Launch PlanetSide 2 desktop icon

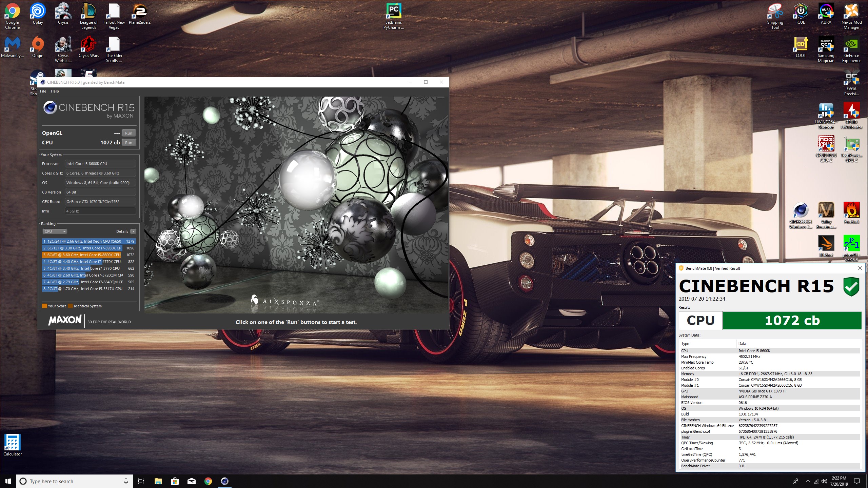coord(140,14)
